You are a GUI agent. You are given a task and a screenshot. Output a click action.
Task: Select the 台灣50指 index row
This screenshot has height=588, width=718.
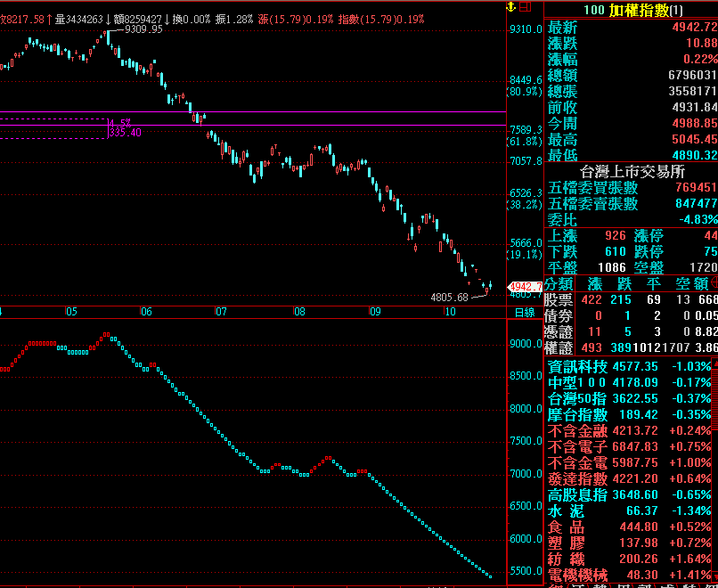point(627,398)
